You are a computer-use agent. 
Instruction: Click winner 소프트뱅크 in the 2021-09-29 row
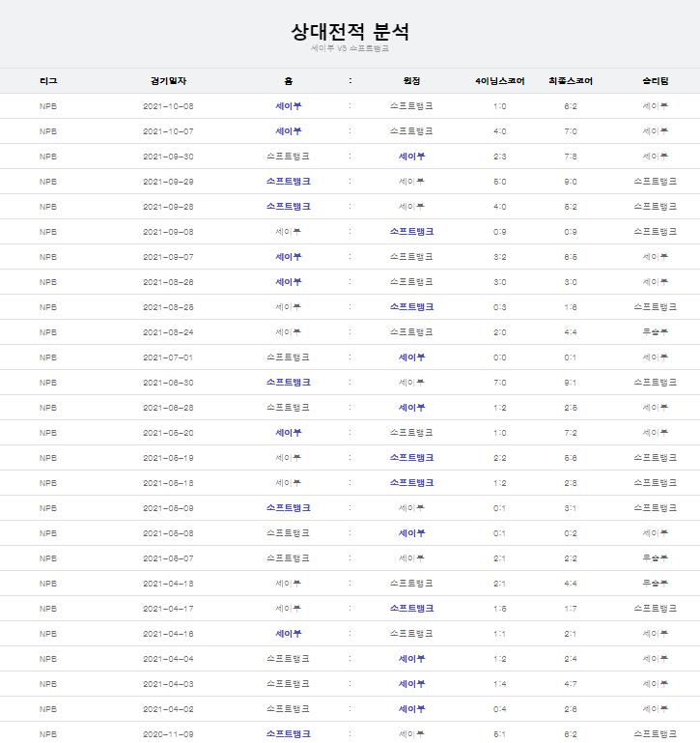[655, 182]
